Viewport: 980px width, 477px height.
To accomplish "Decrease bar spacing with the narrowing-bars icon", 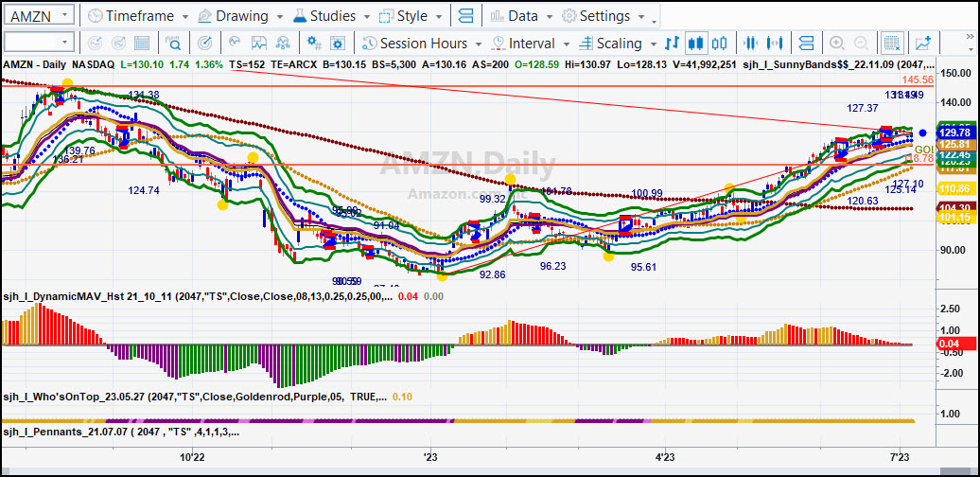I will 751,44.
